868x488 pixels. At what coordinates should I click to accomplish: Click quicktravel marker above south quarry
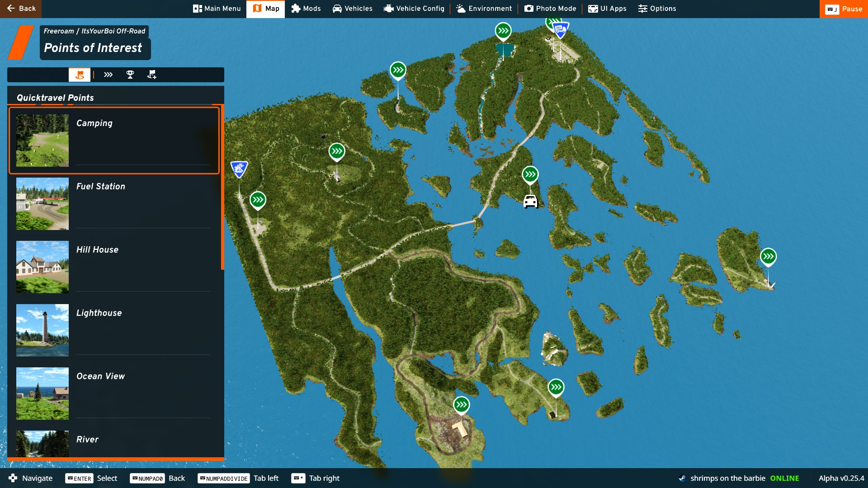coord(462,405)
